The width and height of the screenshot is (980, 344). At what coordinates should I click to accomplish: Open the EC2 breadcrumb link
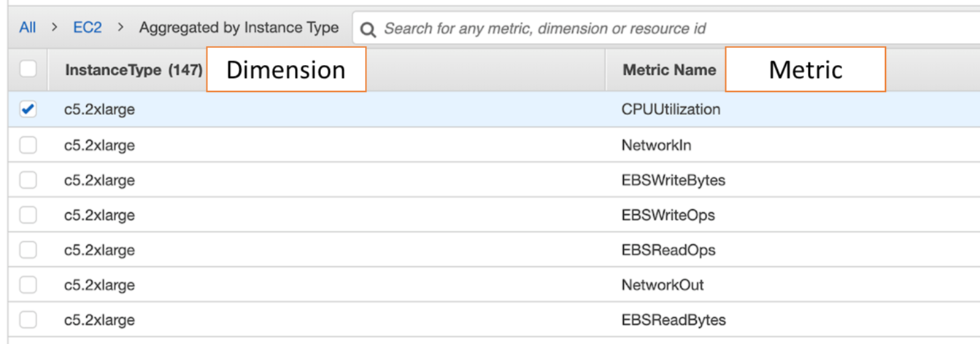pos(88,28)
